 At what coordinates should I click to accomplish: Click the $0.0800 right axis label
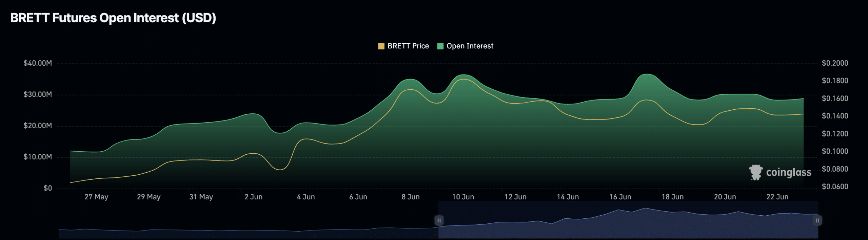click(835, 169)
